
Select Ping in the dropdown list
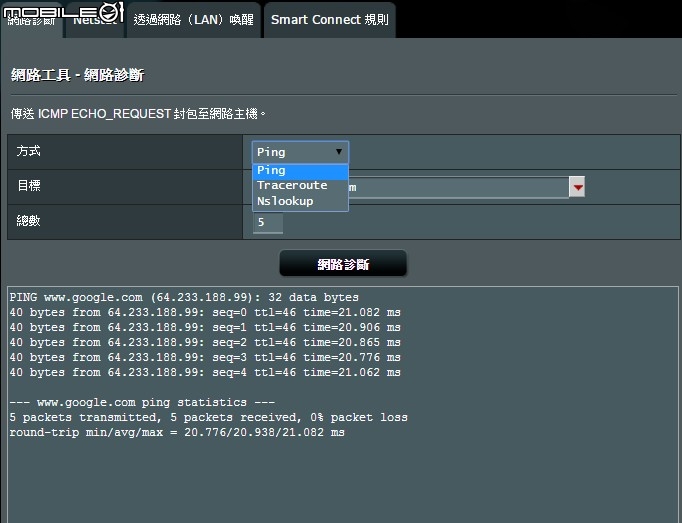(300, 171)
